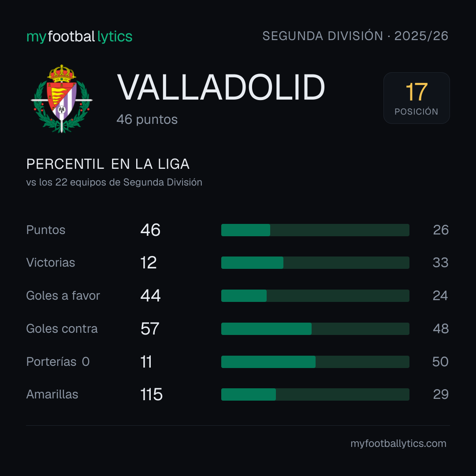Select the Puntos row label
This screenshot has height=476, width=476.
pyautogui.click(x=46, y=230)
